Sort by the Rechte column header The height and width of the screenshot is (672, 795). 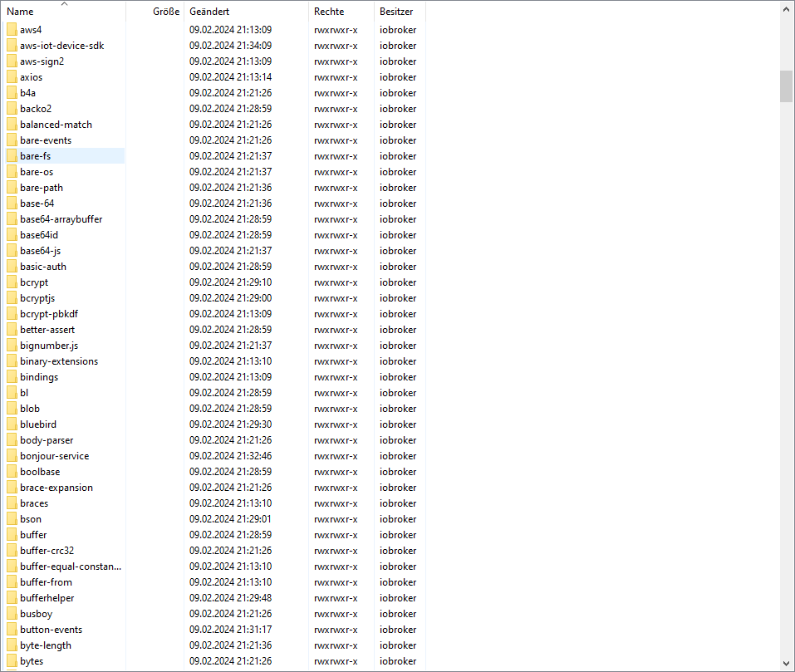coord(341,11)
